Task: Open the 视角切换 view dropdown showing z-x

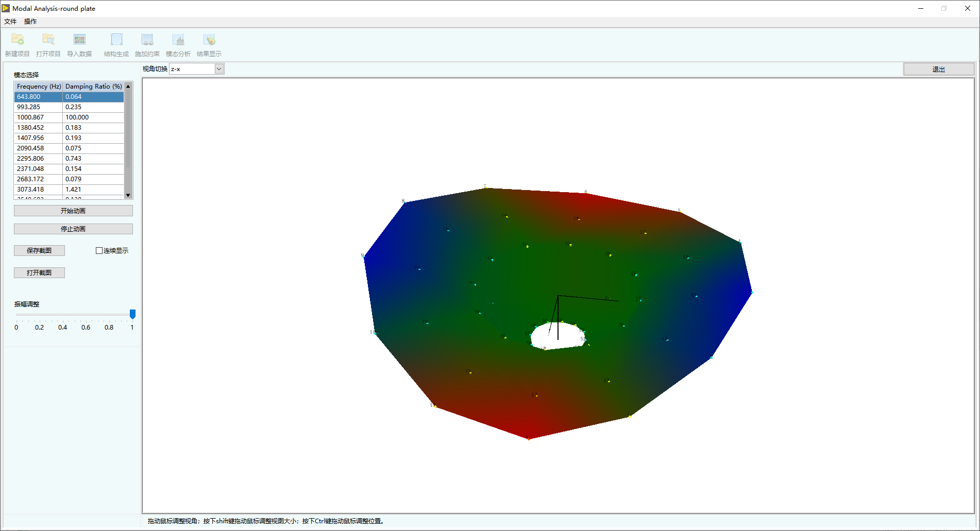Action: tap(197, 69)
